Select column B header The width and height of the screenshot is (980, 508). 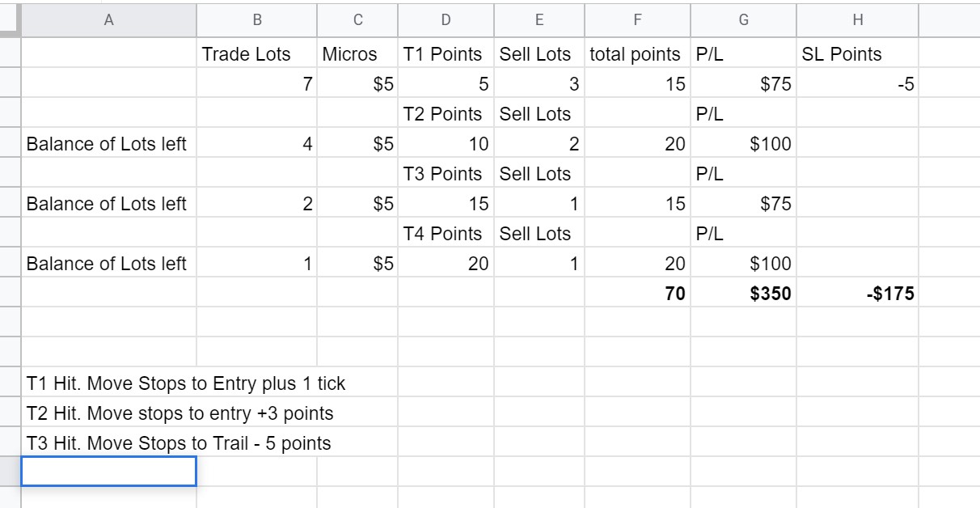[256, 20]
